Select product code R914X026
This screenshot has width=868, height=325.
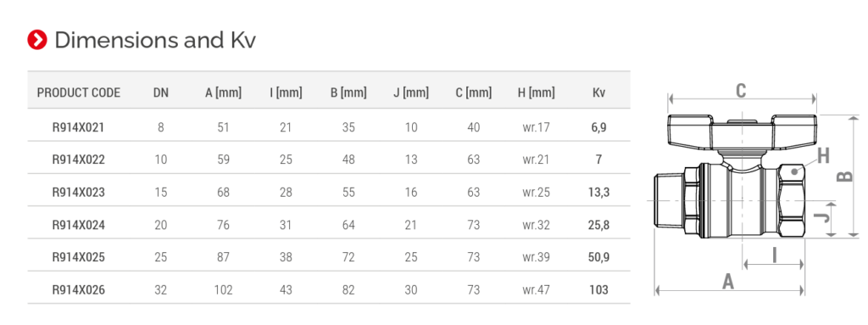click(x=78, y=290)
